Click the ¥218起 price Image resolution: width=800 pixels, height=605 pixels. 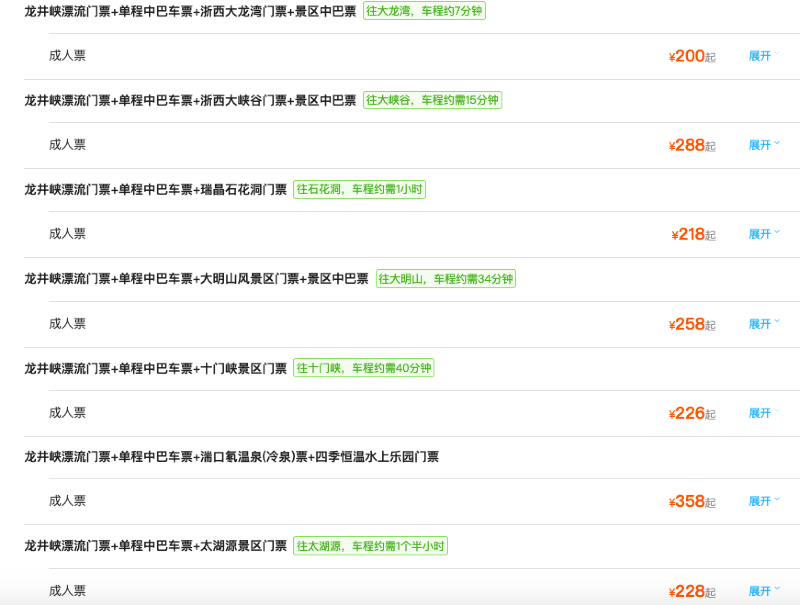tap(693, 234)
